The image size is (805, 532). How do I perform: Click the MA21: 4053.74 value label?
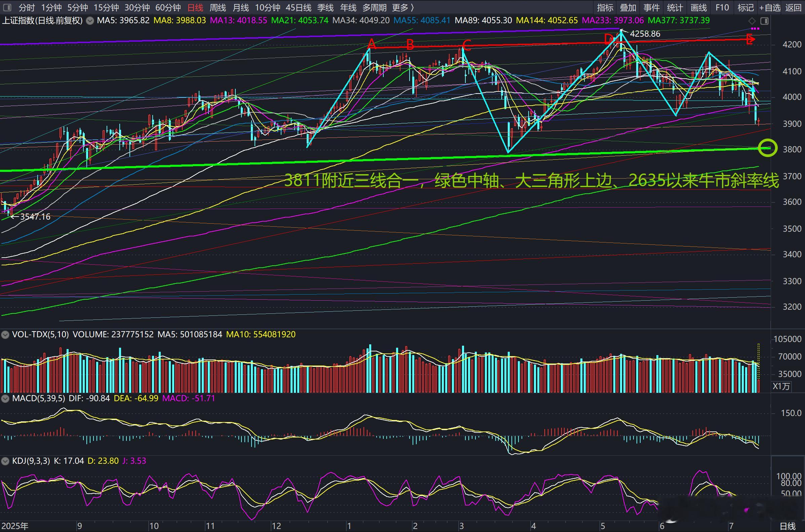click(x=300, y=21)
